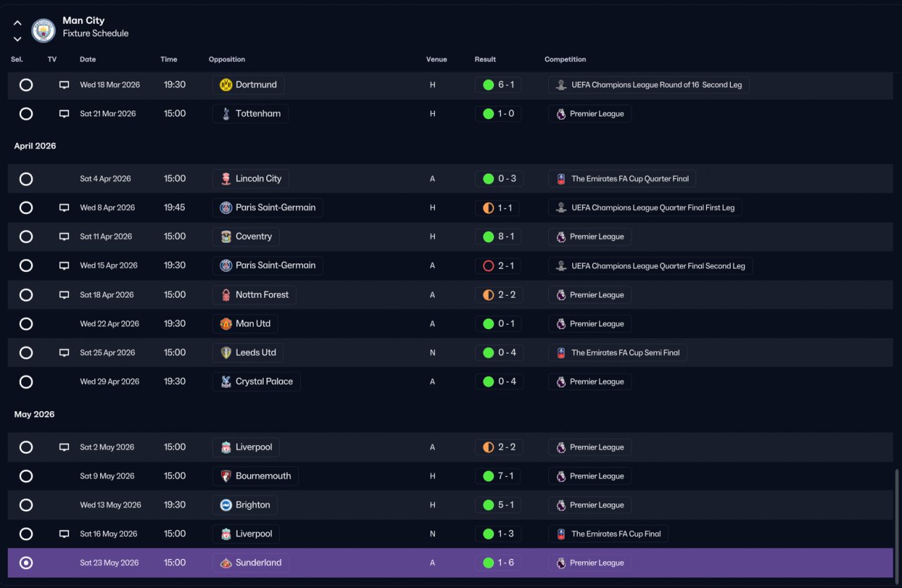The image size is (902, 588).
Task: Select the radio button for Bournemouth fixture
Action: point(26,476)
